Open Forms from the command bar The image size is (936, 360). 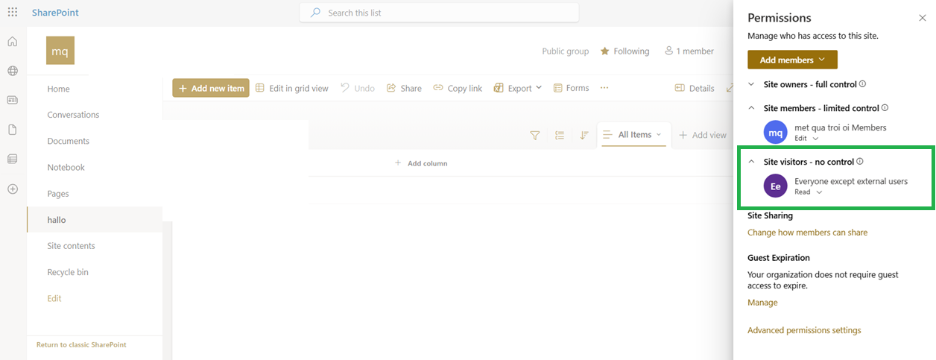[571, 88]
